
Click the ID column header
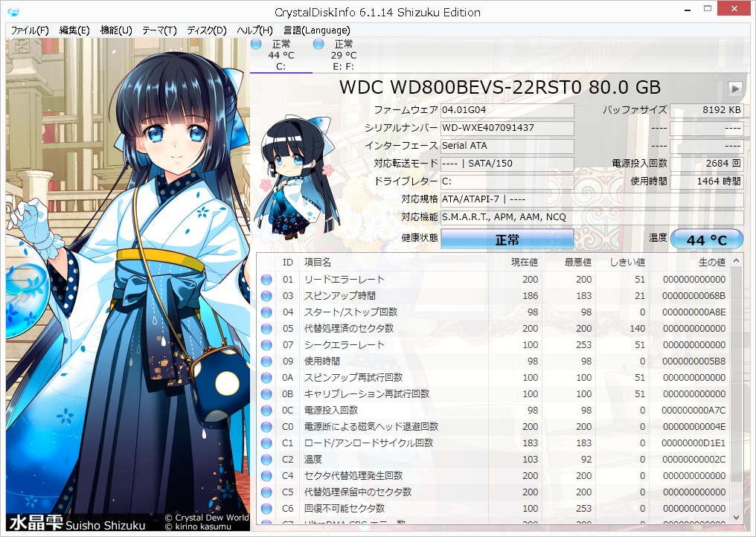click(x=288, y=263)
